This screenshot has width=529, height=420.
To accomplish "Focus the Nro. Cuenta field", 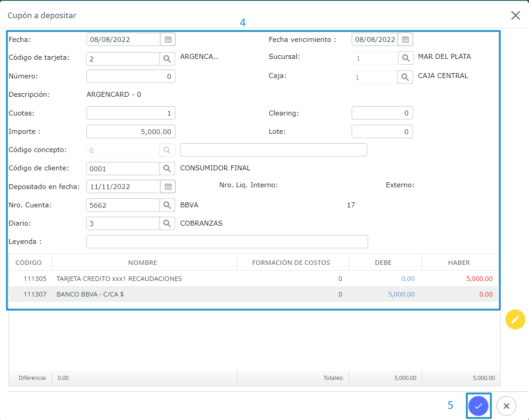I will [123, 205].
